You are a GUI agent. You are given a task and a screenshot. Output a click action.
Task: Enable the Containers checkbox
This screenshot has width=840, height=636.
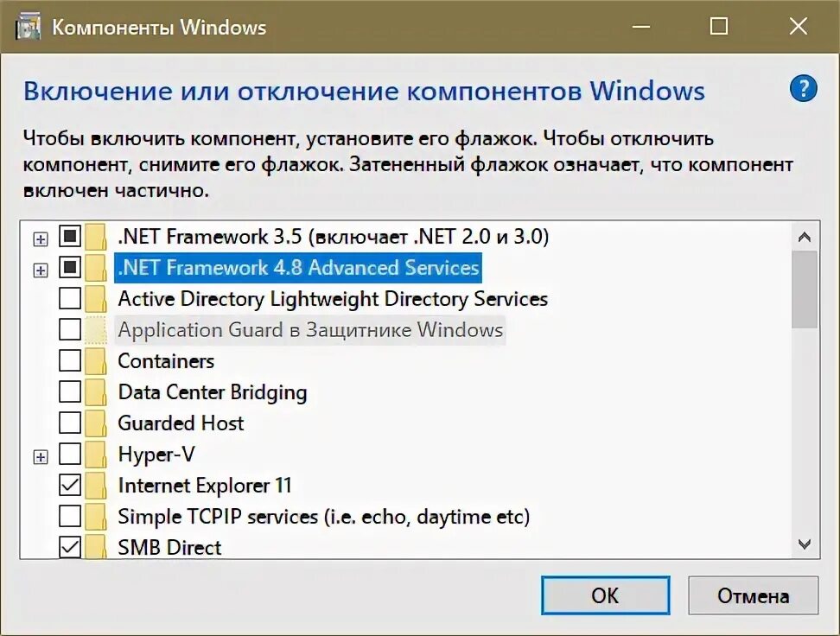tap(70, 361)
